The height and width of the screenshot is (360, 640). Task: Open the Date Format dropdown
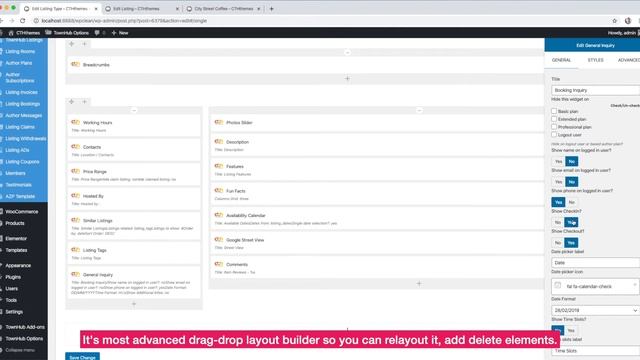pos(596,310)
